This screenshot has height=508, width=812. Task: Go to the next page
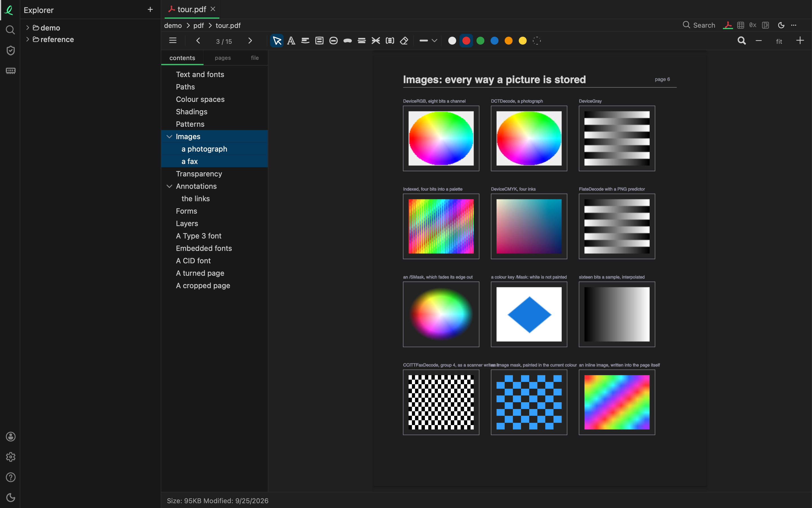pyautogui.click(x=250, y=41)
